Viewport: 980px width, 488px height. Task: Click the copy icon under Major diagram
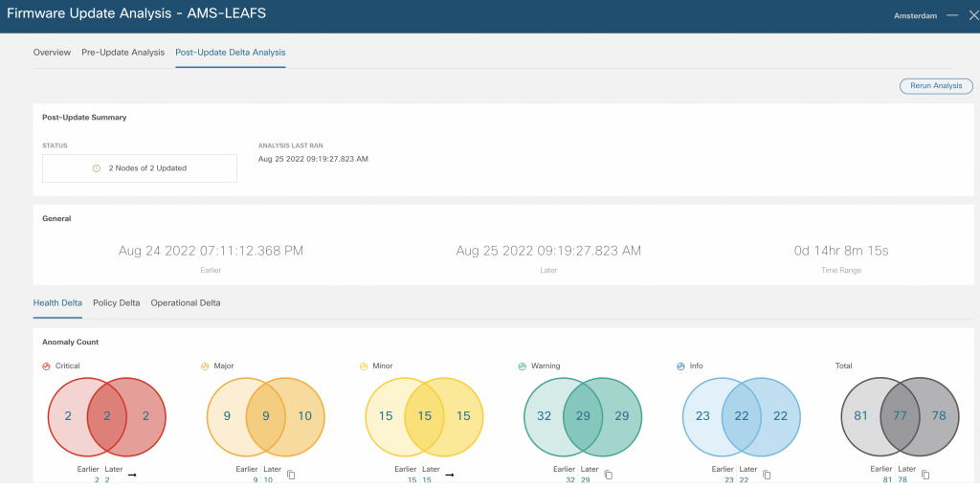pyautogui.click(x=290, y=475)
